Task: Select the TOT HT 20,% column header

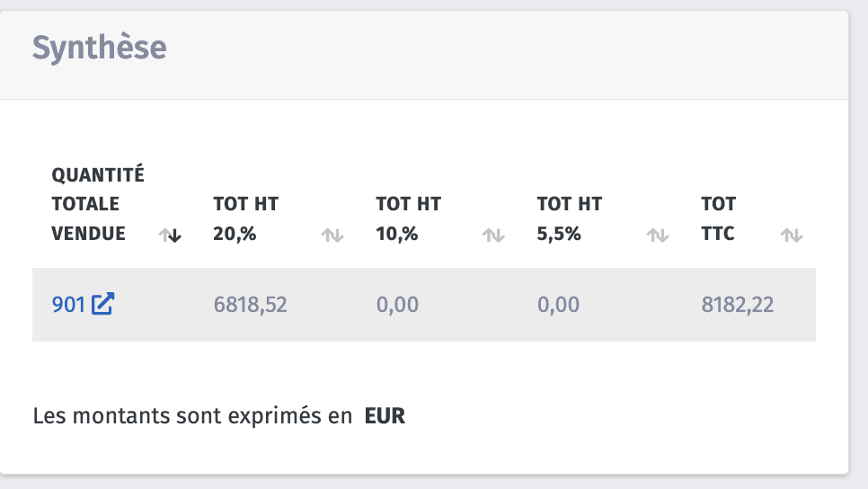Action: (x=245, y=218)
